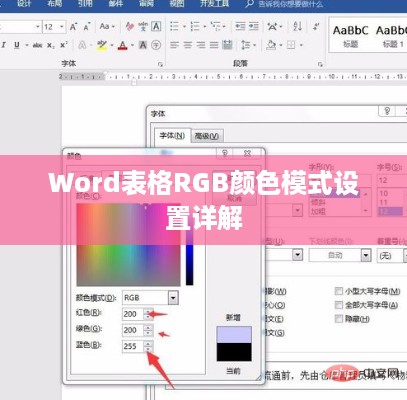
Task: Justify the paragraph text
Action: point(214,45)
